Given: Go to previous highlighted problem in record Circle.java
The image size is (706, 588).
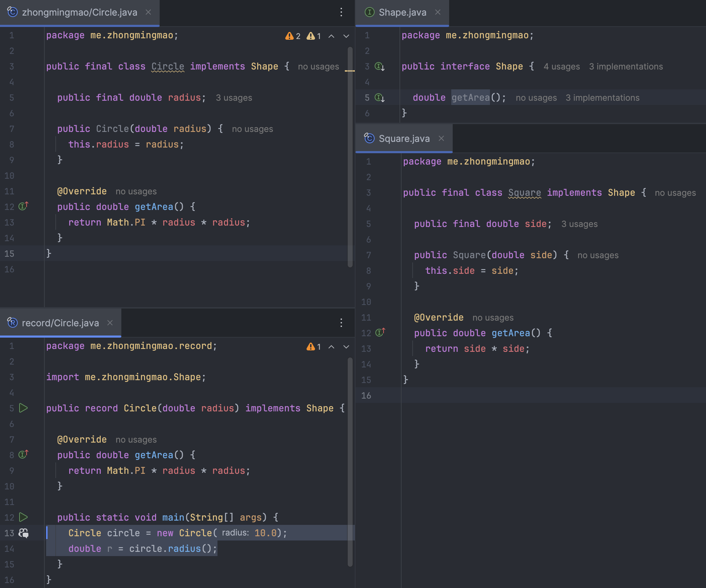Looking at the screenshot, I should click(x=331, y=347).
